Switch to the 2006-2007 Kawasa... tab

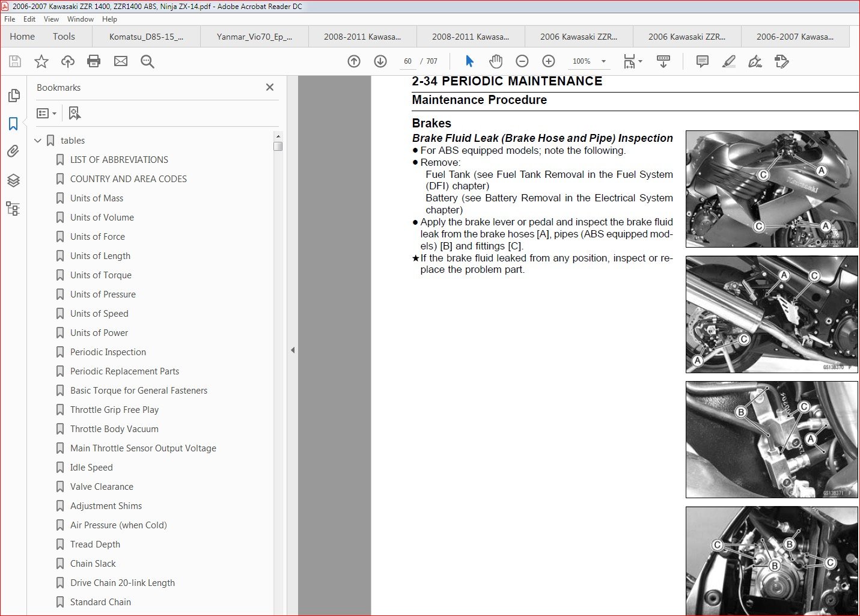[x=795, y=37]
